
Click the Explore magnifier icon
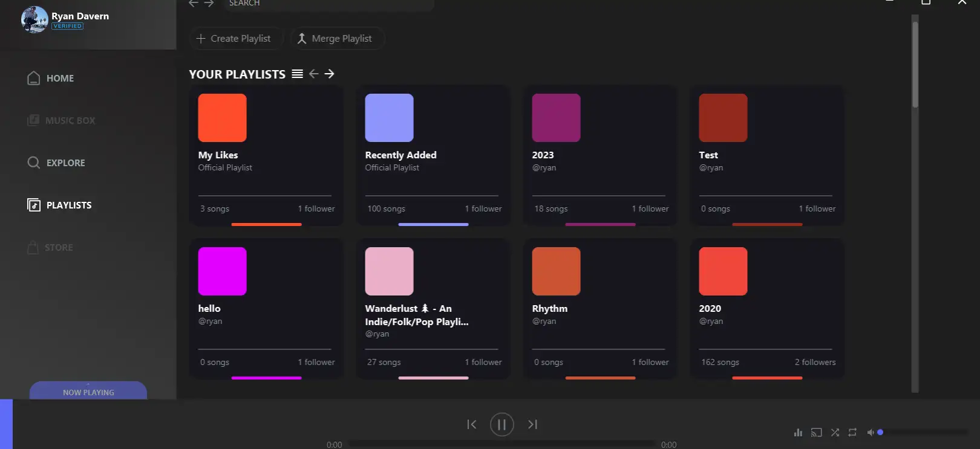click(34, 163)
